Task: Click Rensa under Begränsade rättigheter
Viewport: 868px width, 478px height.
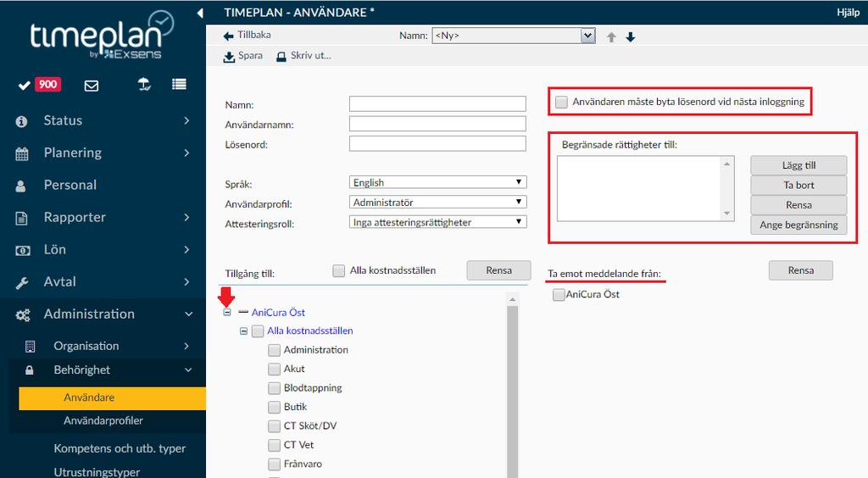Action: point(798,205)
